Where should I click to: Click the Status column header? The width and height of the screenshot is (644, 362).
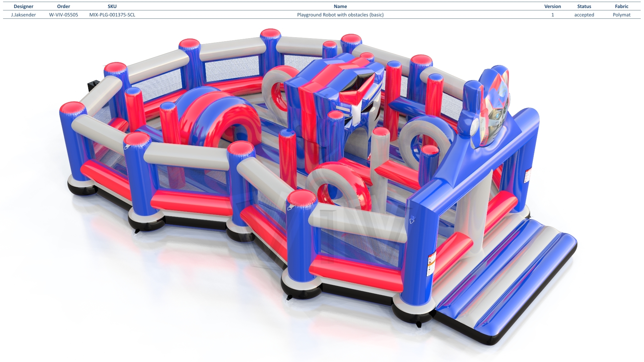coord(584,6)
